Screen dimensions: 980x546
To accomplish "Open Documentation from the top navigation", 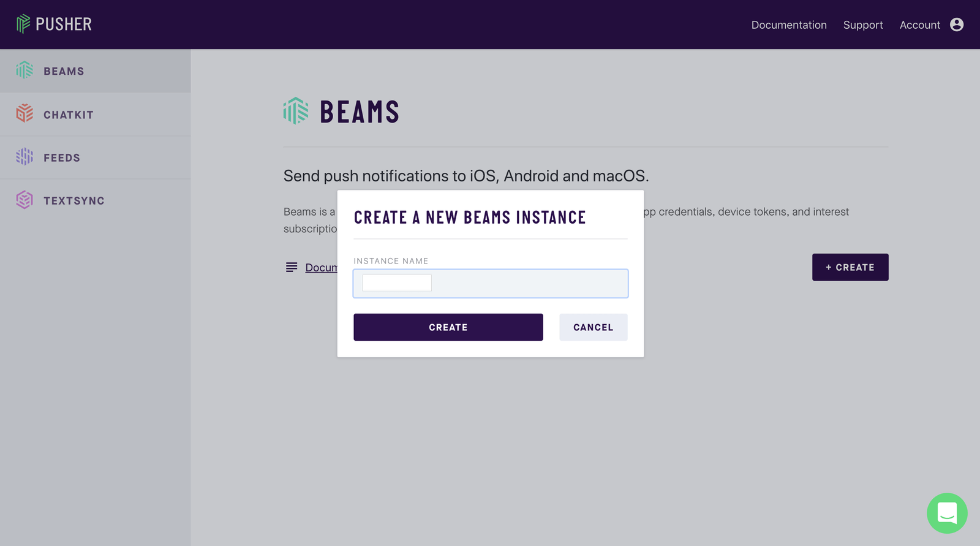I will (x=789, y=25).
